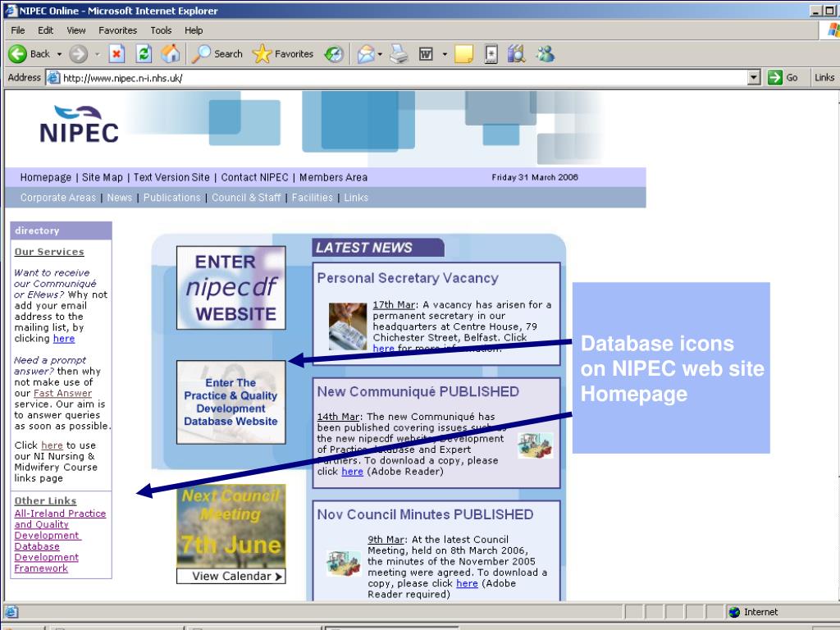This screenshot has width=840, height=630.
Task: Click the Back arrow toolbar icon
Action: [18, 53]
